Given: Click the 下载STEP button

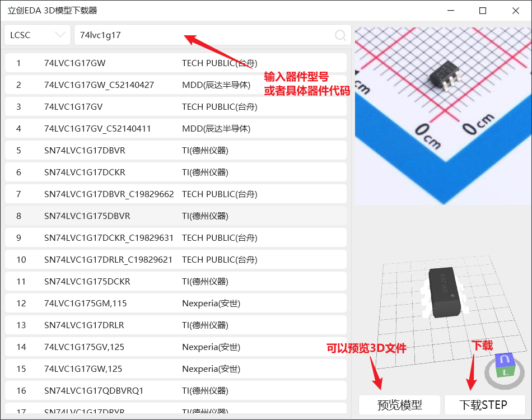Looking at the screenshot, I should pyautogui.click(x=484, y=404).
